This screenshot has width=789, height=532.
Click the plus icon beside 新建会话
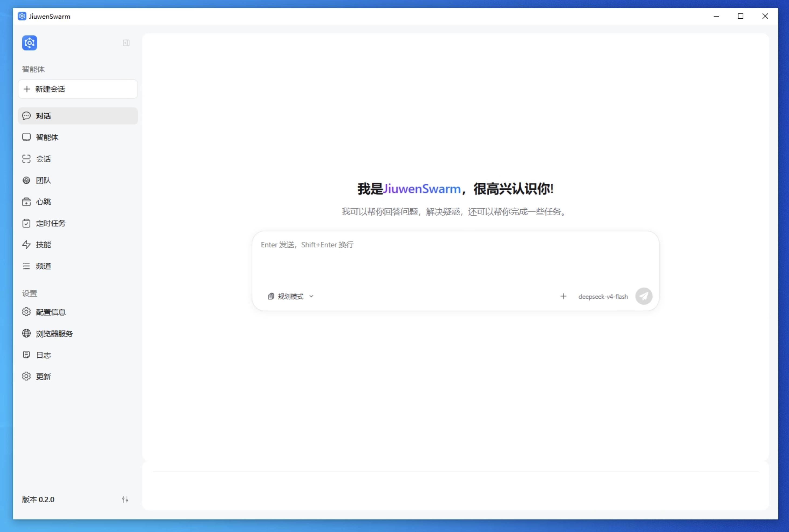tap(27, 89)
